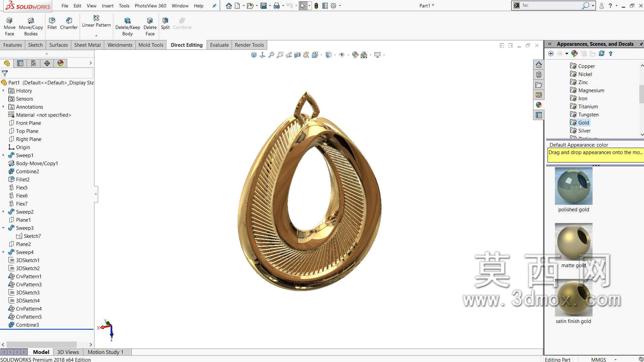Click the Move Face tool
The image size is (644, 362).
point(9,26)
